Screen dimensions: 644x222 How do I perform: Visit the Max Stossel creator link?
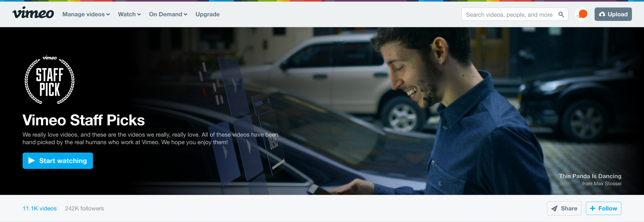pos(607,184)
